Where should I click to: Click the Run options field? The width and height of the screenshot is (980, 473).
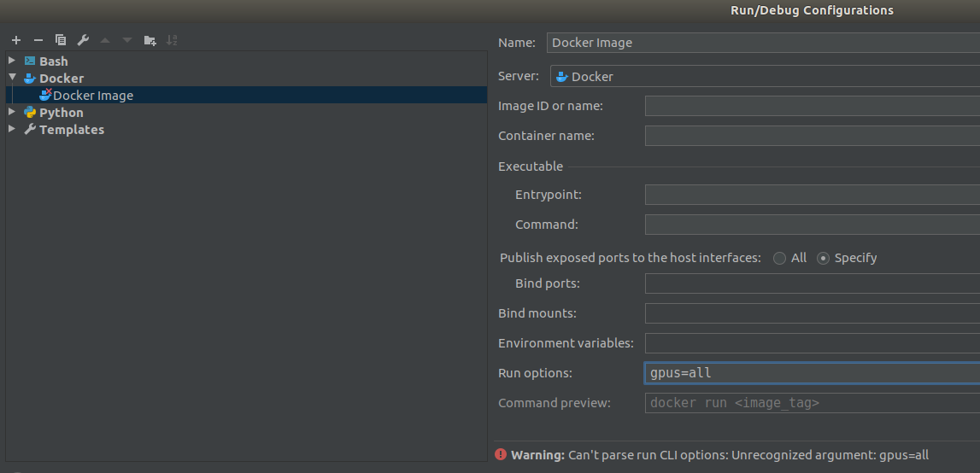pyautogui.click(x=812, y=373)
